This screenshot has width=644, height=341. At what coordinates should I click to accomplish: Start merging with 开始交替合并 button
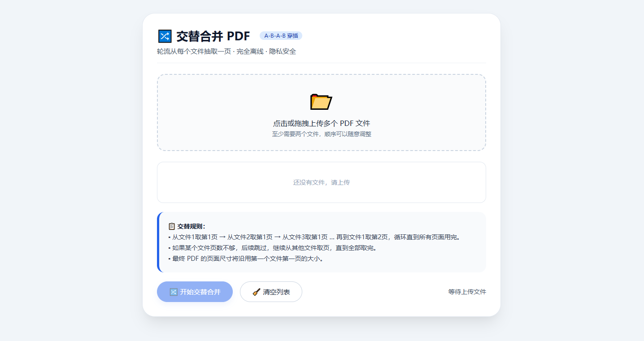point(195,292)
